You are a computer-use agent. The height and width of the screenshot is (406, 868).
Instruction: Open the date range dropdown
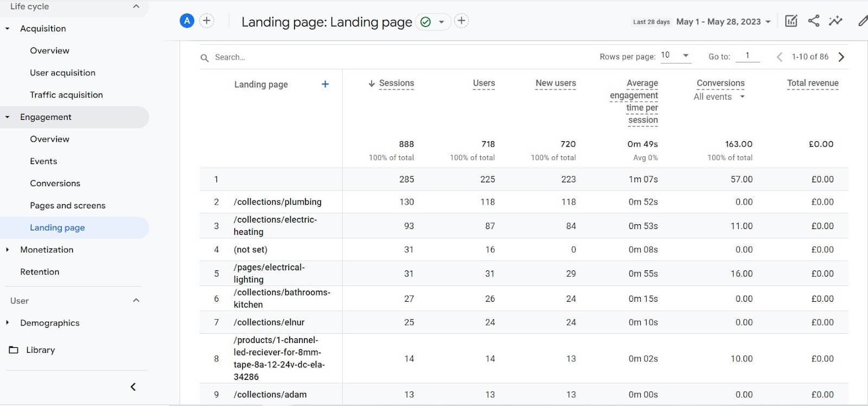[724, 22]
